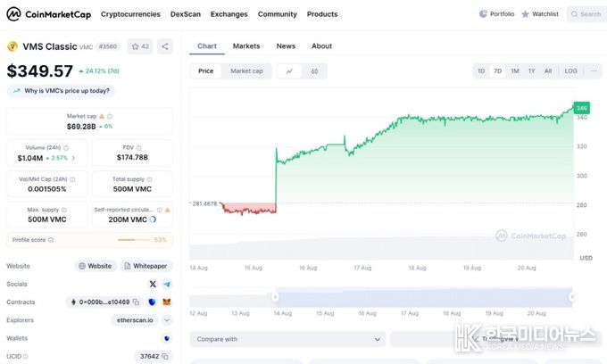Image resolution: width=607 pixels, height=364 pixels.
Task: Switch to the News tab
Action: tap(286, 46)
